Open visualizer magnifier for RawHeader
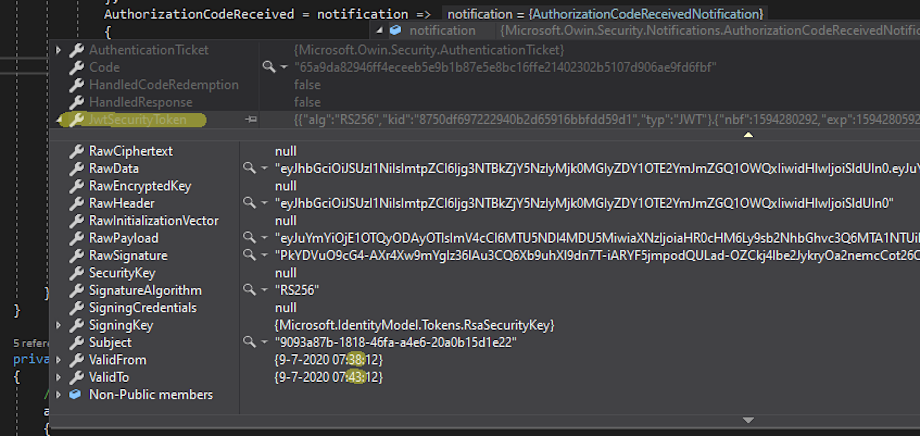This screenshot has width=920, height=436. coord(249,203)
